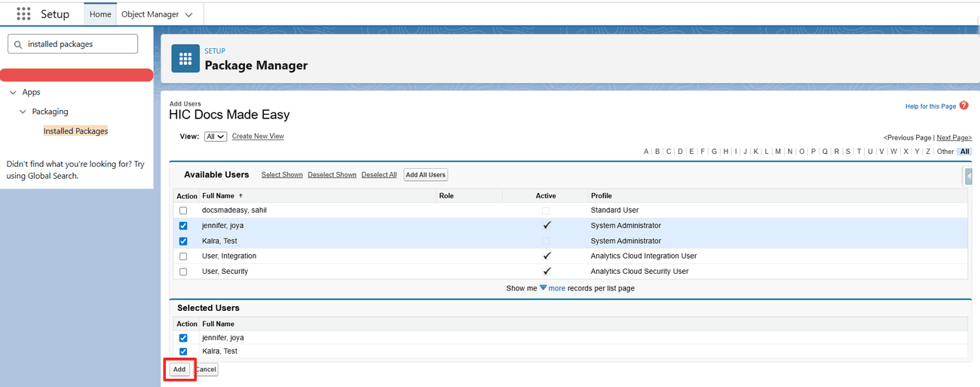Image resolution: width=980 pixels, height=387 pixels.
Task: Click the Role column header
Action: pyautogui.click(x=446, y=196)
